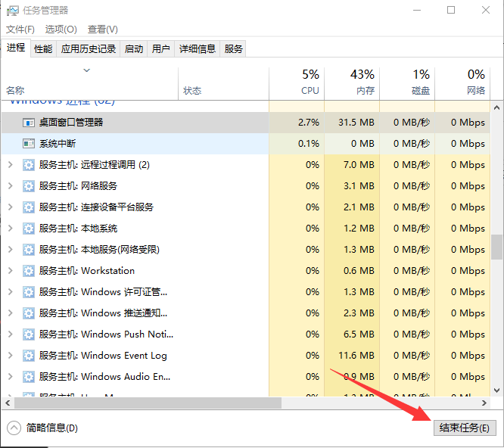Viewport: 504px width, 448px height.
Task: Click gear icon of Windows 许可证管 row
Action: (29, 292)
